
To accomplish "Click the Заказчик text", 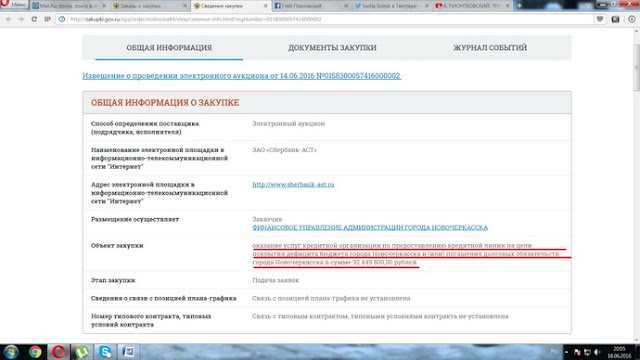I will [x=267, y=219].
